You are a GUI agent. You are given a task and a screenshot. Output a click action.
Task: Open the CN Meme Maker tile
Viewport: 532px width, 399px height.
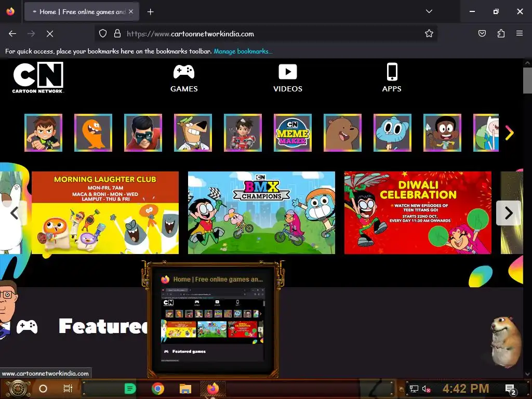coord(293,132)
